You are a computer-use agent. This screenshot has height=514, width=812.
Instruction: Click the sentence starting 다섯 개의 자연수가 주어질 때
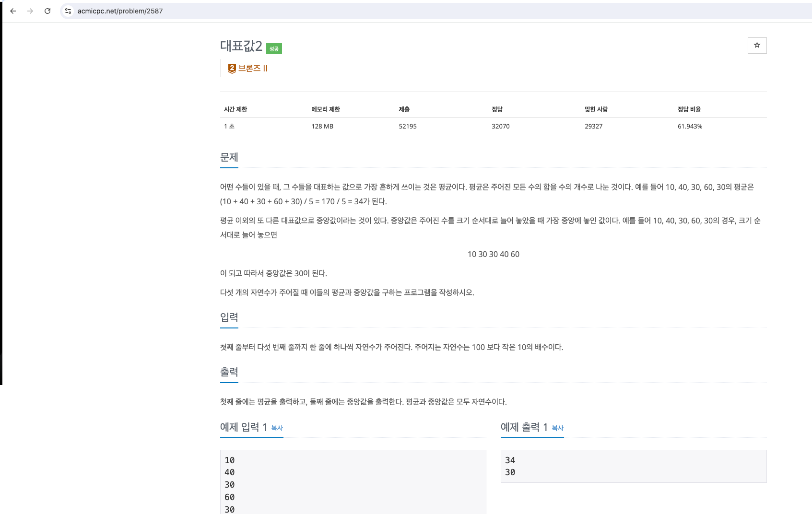(347, 292)
